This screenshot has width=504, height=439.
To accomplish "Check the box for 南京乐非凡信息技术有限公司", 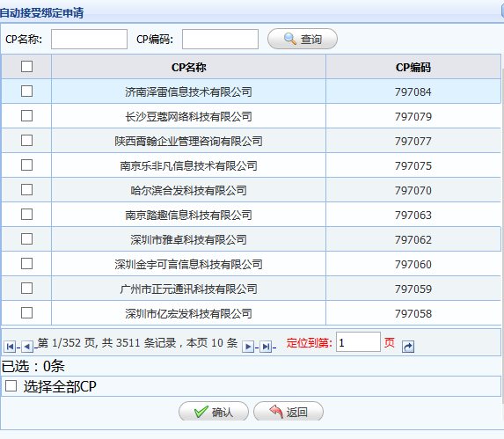I will [26, 165].
